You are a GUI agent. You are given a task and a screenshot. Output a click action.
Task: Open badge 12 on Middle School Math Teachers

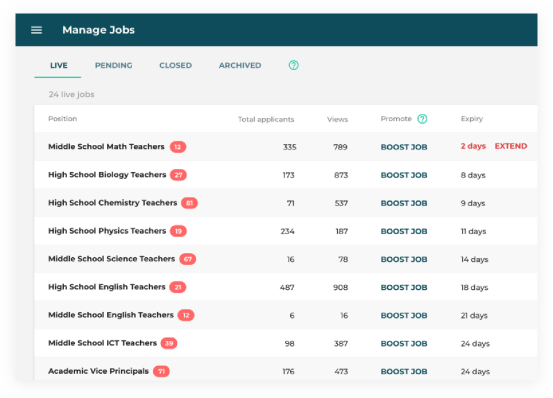178,147
